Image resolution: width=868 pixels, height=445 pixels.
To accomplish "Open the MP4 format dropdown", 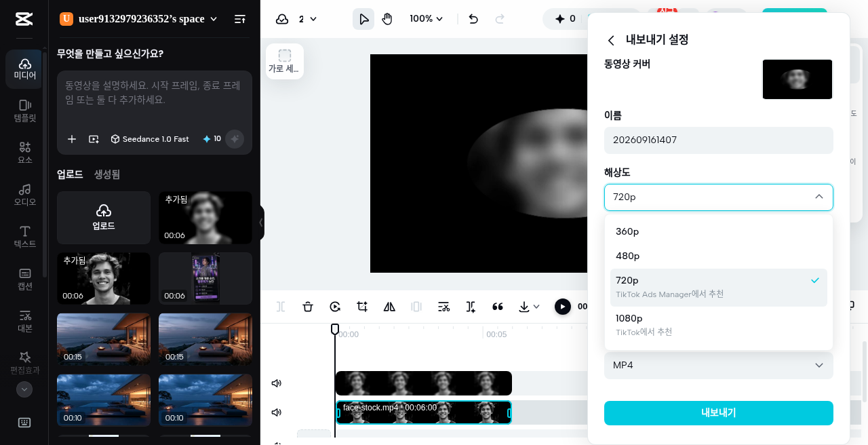I will (719, 365).
